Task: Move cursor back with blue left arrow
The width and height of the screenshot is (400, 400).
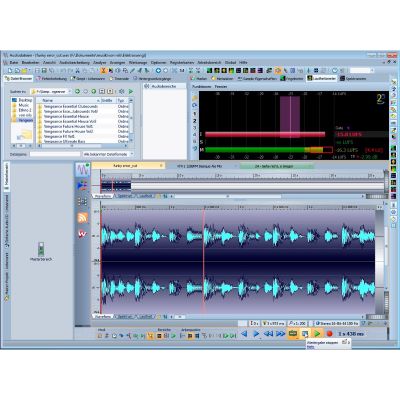Action: point(244,333)
